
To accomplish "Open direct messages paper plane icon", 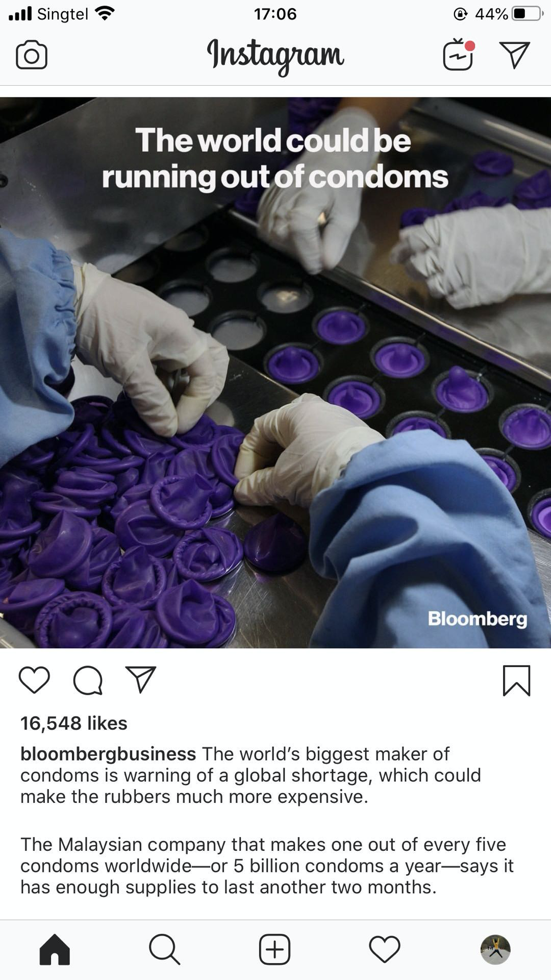I will [x=514, y=55].
